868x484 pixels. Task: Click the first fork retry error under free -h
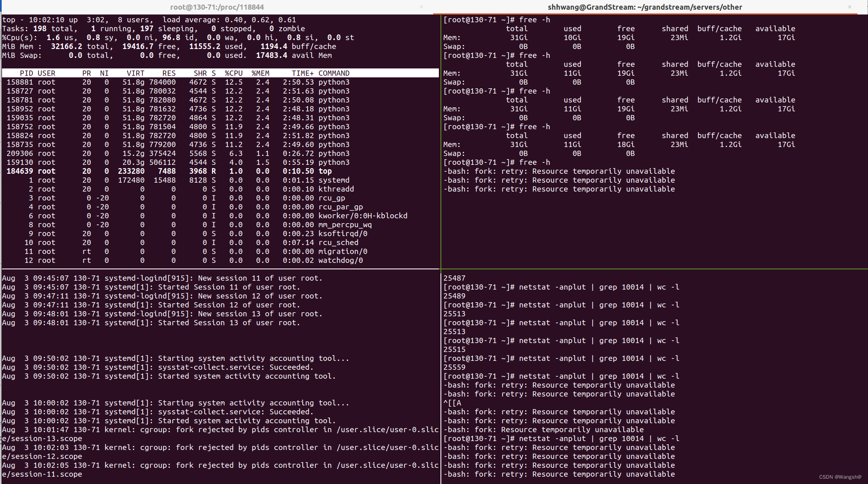[x=559, y=171]
